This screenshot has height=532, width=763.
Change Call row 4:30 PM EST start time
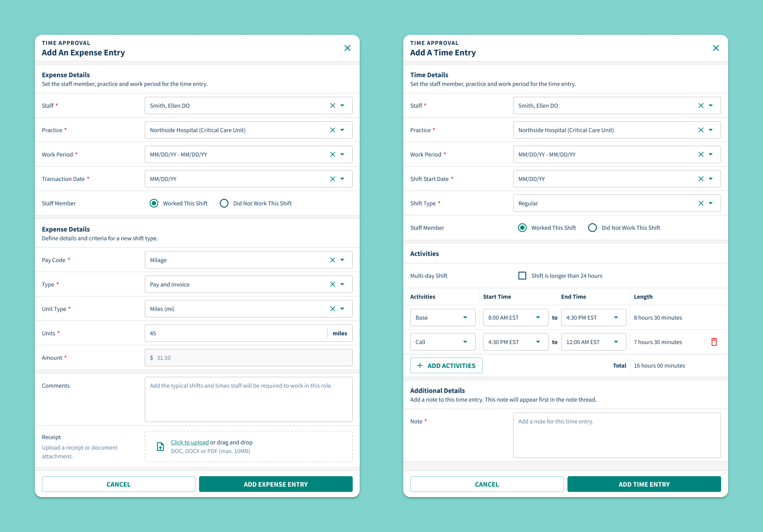[516, 342]
